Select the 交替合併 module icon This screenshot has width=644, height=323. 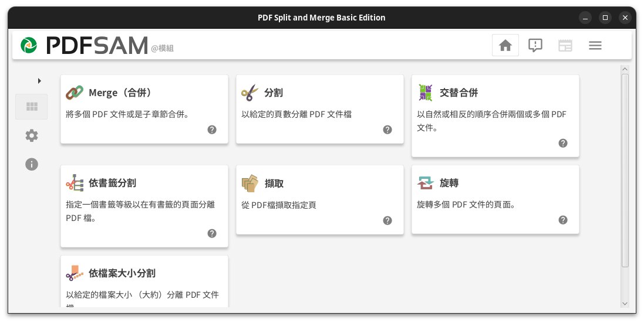click(425, 93)
